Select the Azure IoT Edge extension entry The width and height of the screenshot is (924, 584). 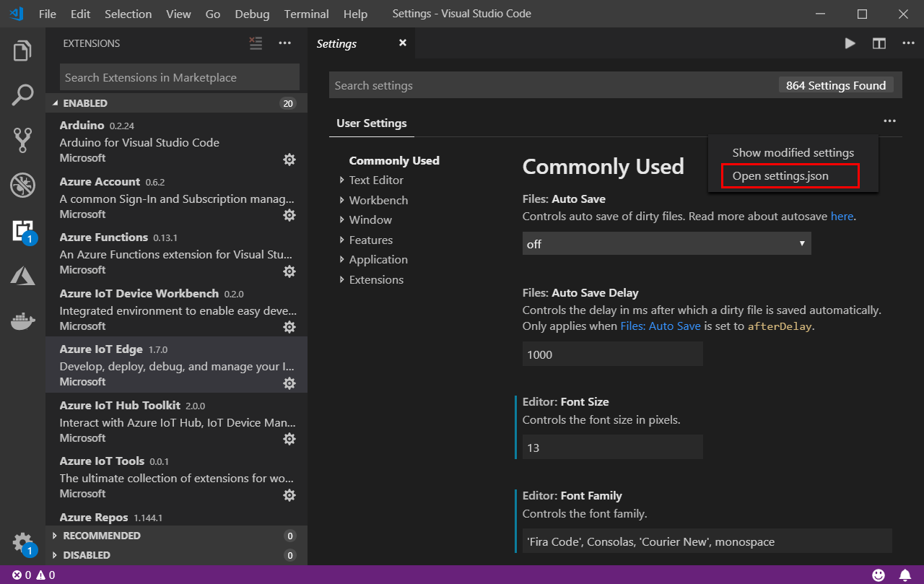point(176,365)
